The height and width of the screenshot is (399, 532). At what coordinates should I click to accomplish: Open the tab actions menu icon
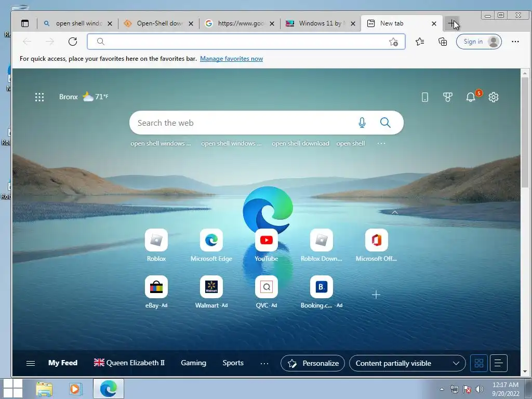[25, 23]
